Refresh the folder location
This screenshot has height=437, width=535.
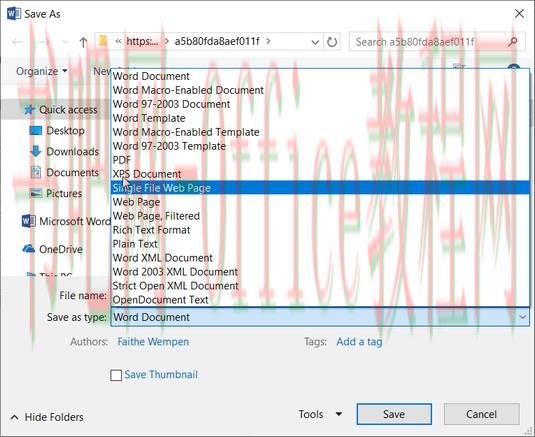coord(332,42)
